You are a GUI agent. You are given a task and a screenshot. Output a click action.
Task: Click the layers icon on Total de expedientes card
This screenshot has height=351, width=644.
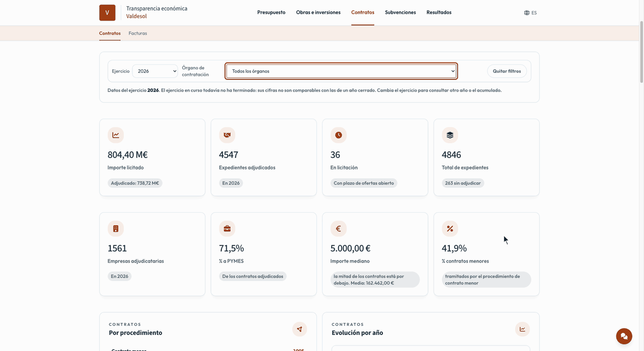(450, 135)
